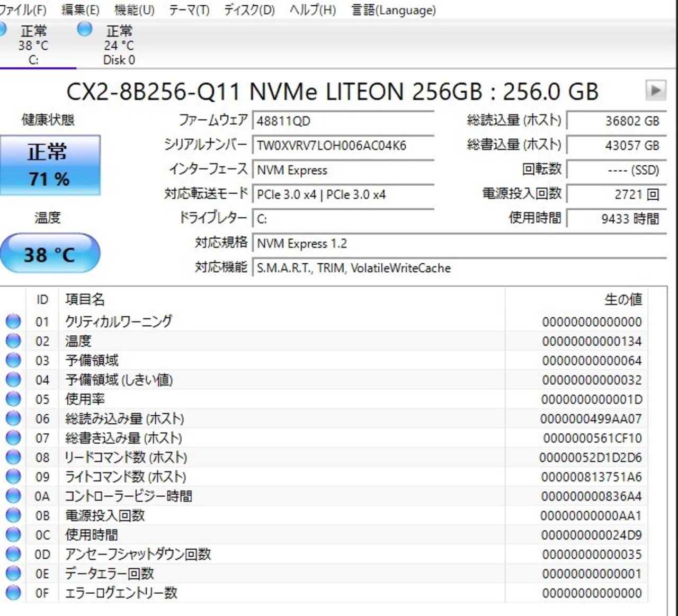
Task: Click the status circle for 予備領域 (しきい値)
Action: point(13,380)
